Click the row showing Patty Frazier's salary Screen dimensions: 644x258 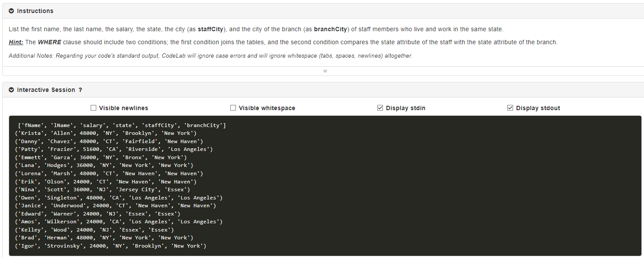[x=113, y=149]
